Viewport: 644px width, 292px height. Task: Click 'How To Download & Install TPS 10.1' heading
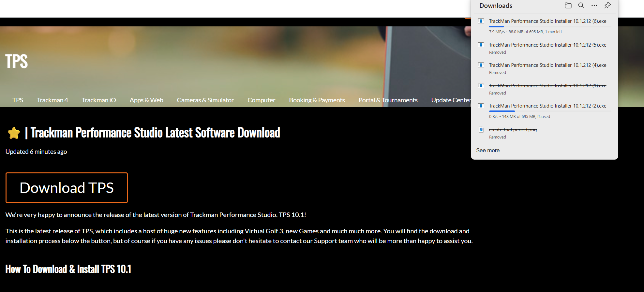click(68, 269)
